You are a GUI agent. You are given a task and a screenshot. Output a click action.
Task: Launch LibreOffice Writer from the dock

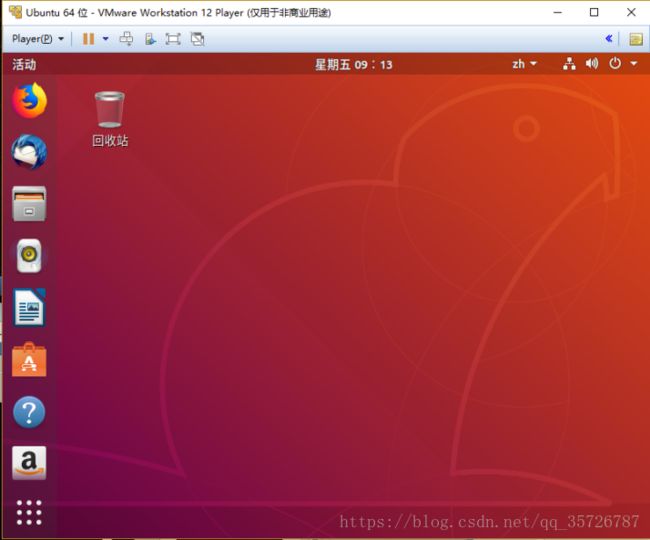pos(29,307)
